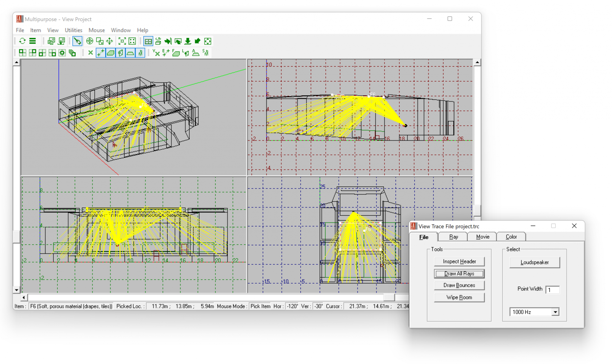The height and width of the screenshot is (364, 612).
Task: Click the green X delete icon
Action: click(x=91, y=53)
